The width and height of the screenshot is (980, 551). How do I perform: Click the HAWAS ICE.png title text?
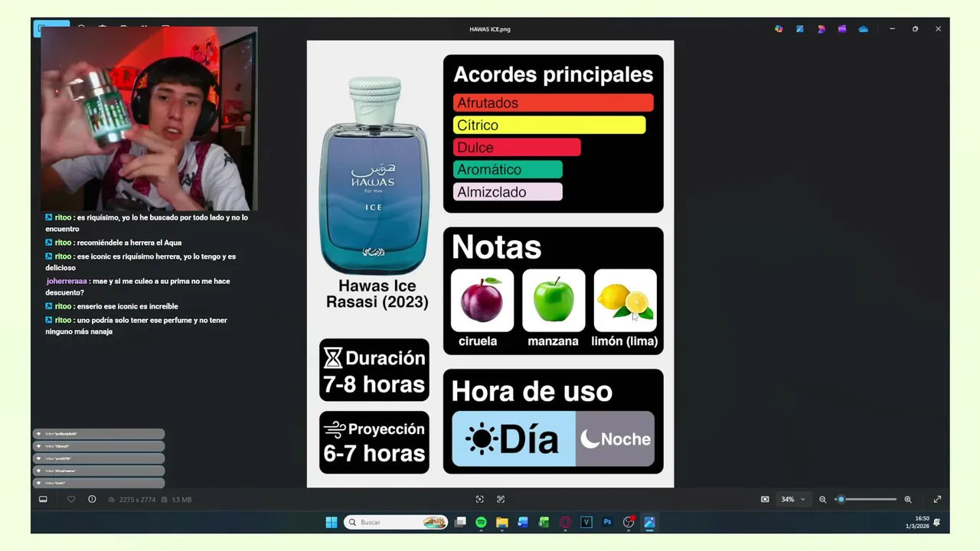coord(490,29)
